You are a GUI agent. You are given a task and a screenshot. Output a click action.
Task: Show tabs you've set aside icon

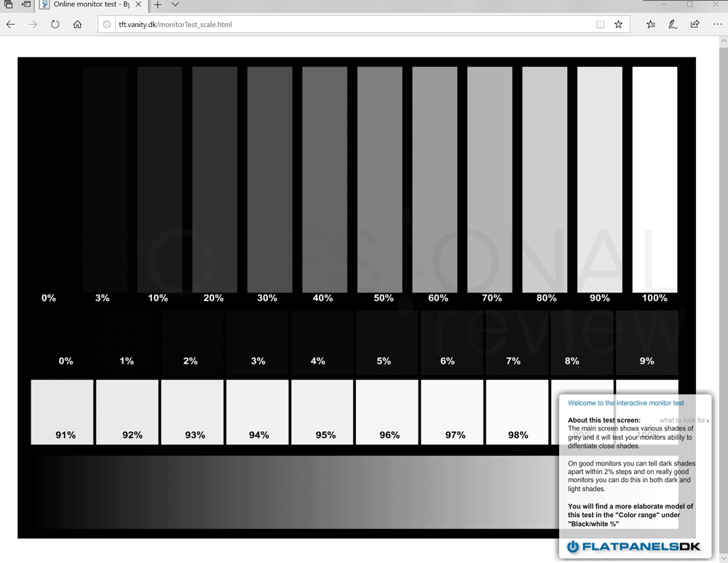(x=8, y=4)
